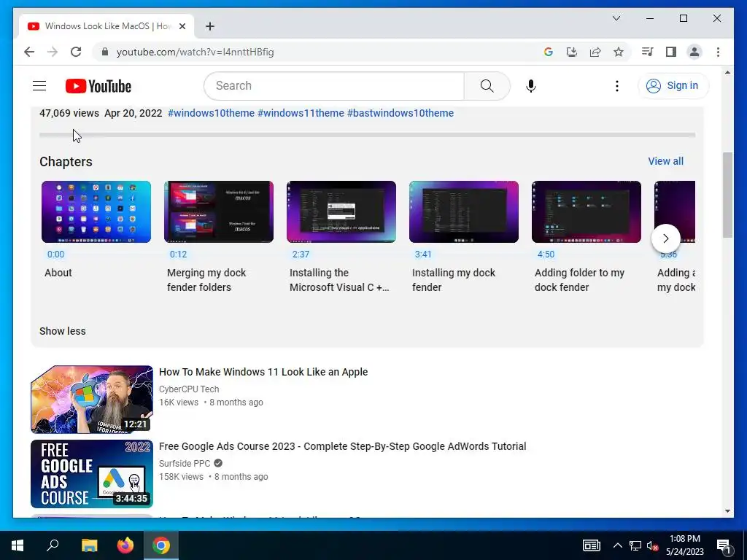Open the muted volume tray icon
Viewport: 747px width, 560px height.
coord(652,545)
